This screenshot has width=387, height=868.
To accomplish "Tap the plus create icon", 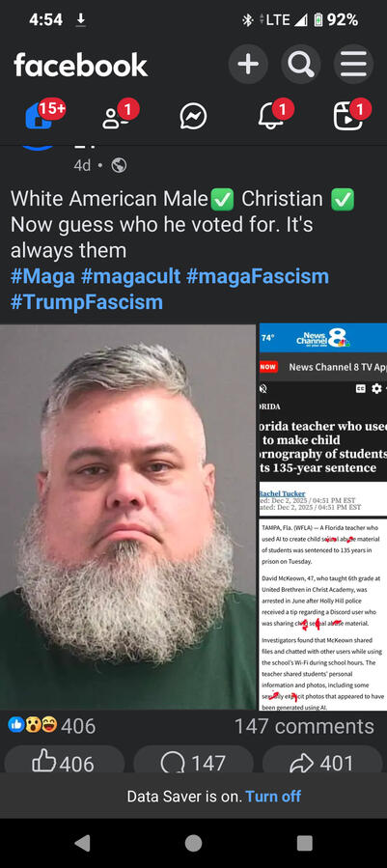I will tap(248, 65).
